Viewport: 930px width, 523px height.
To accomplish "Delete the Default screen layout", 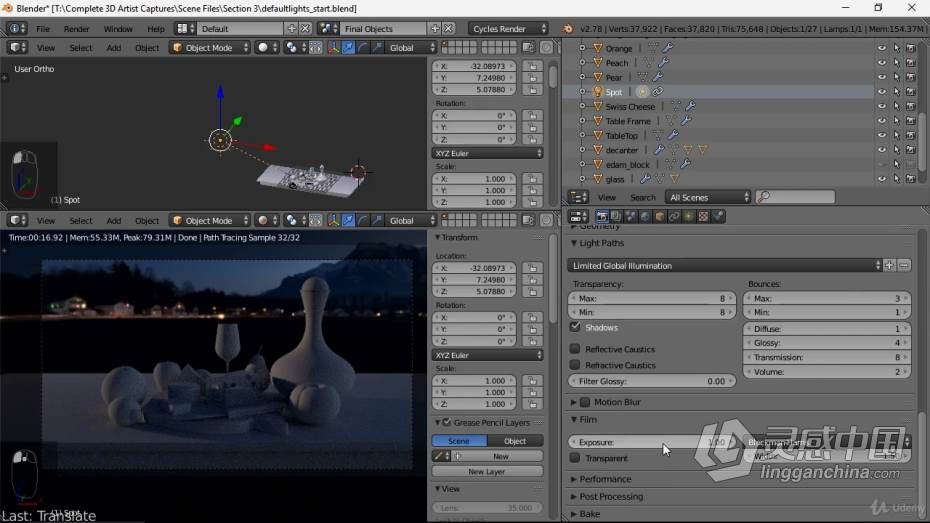I will click(x=305, y=28).
